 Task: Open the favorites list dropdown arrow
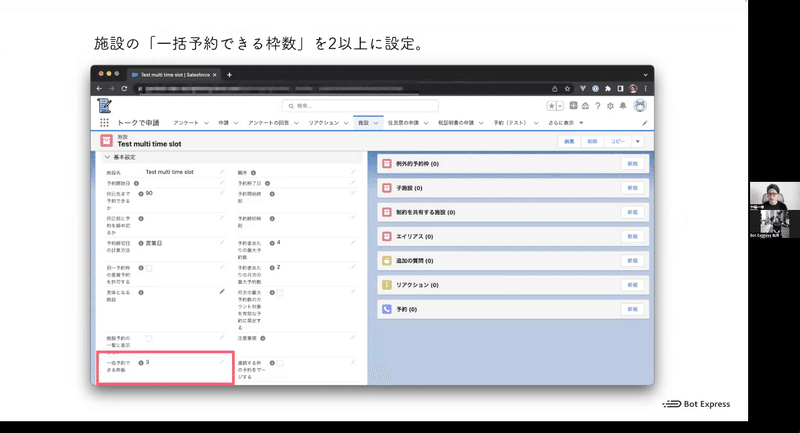pos(560,106)
